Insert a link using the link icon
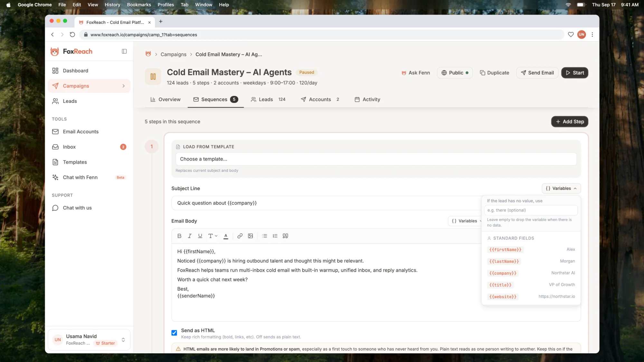 240,236
